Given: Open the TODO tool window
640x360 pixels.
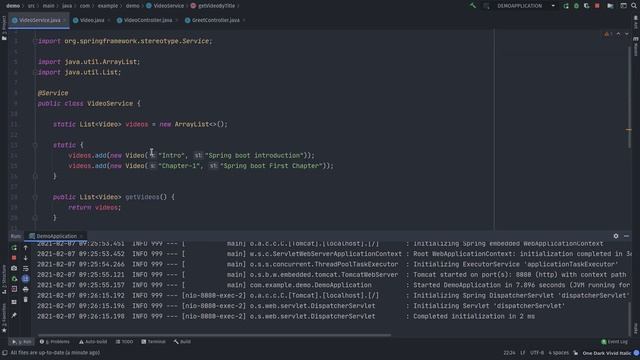Looking at the screenshot, I should click(x=124, y=342).
